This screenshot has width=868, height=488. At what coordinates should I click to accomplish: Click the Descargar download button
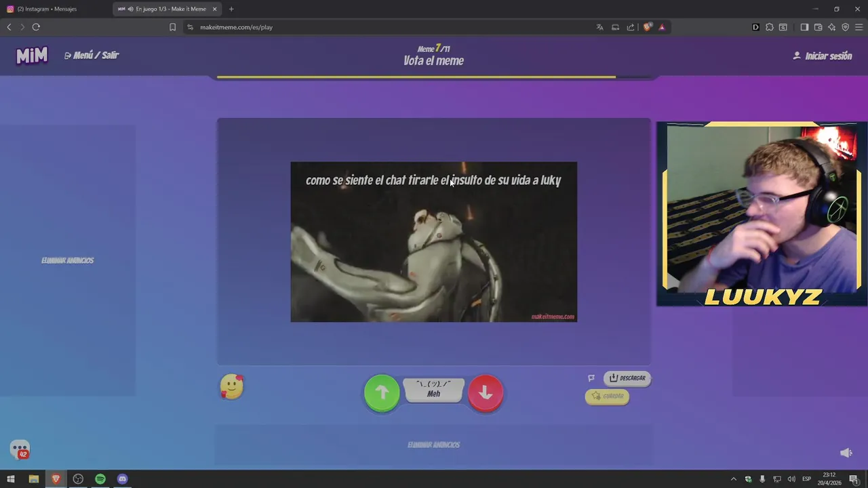pyautogui.click(x=627, y=378)
